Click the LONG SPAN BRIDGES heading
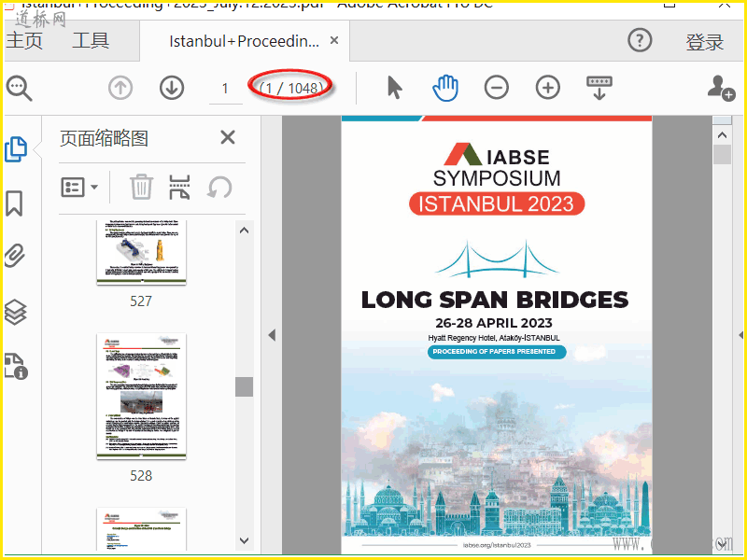 coord(495,300)
